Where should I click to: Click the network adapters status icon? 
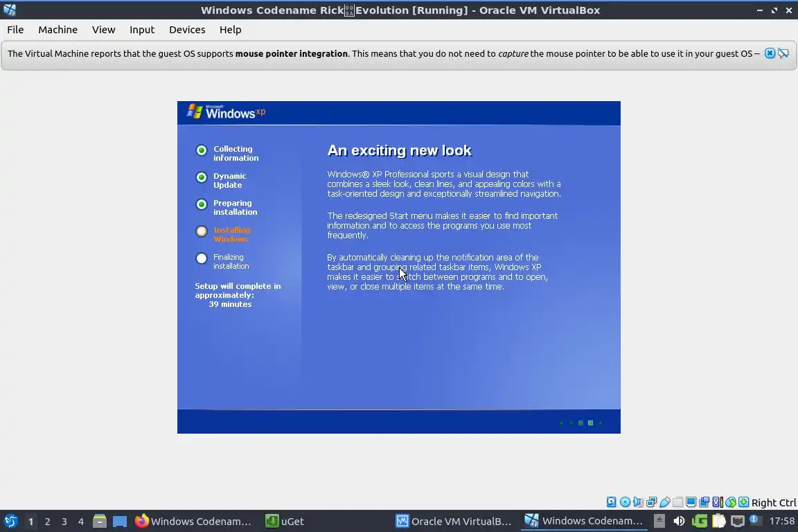point(651,502)
